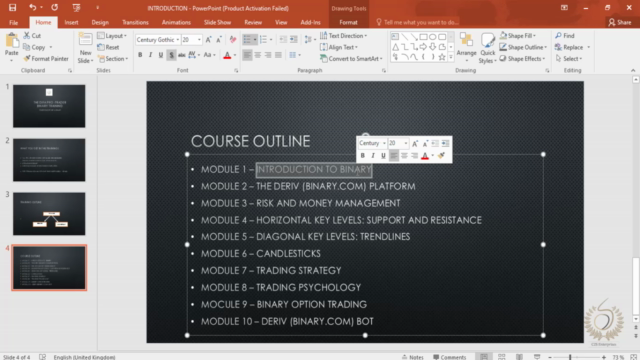Open Notes pane from status bar

point(413,357)
